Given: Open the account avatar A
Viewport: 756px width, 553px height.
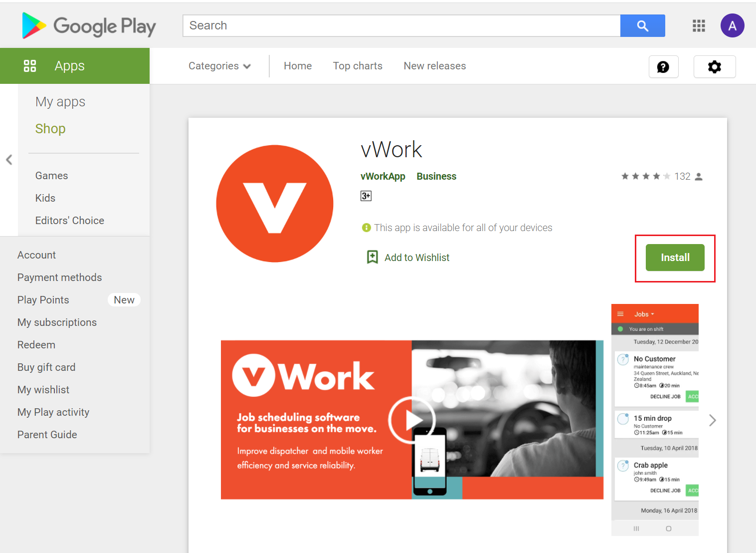Looking at the screenshot, I should point(732,25).
